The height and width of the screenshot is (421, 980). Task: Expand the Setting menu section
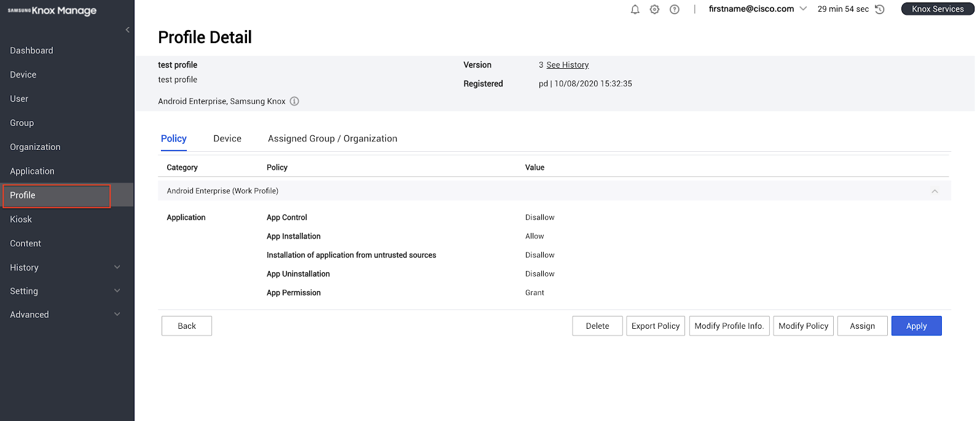coord(117,291)
